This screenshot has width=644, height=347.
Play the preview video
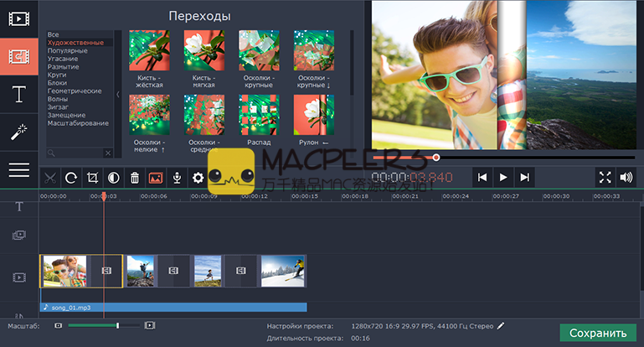[x=503, y=177]
